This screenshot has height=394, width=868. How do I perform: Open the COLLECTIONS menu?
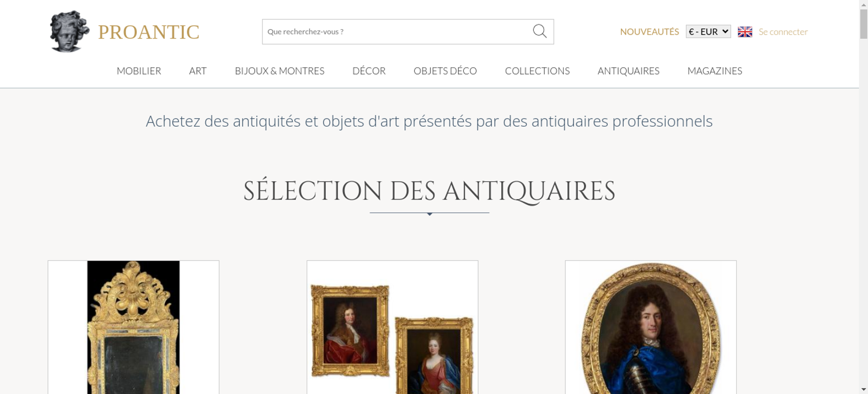pos(537,71)
